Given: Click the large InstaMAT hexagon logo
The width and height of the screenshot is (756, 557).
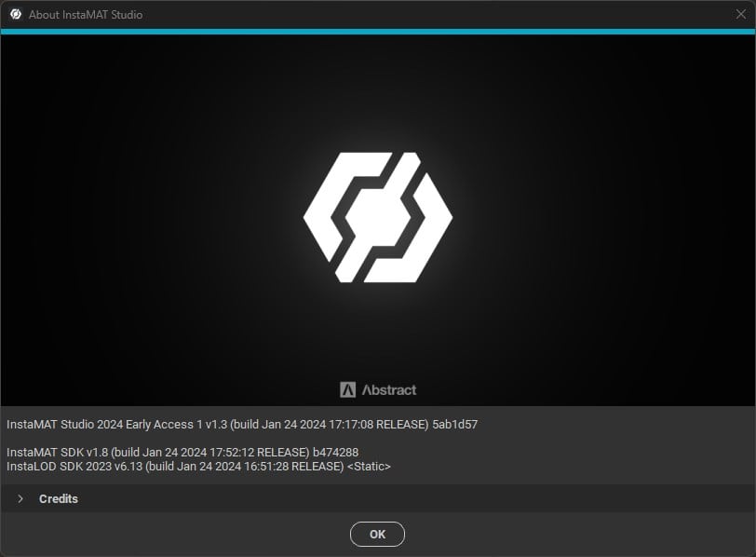Looking at the screenshot, I should click(377, 217).
